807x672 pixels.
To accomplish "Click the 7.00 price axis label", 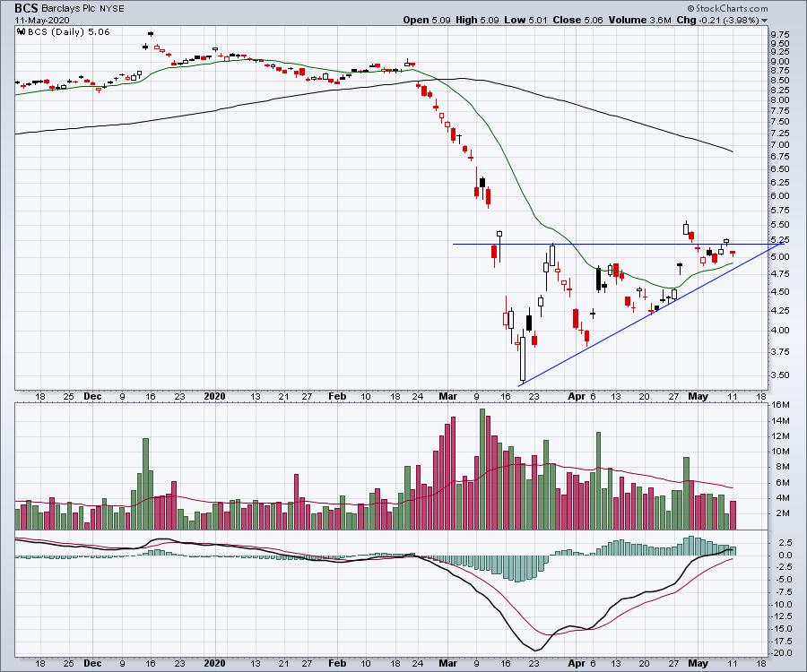I will point(780,145).
